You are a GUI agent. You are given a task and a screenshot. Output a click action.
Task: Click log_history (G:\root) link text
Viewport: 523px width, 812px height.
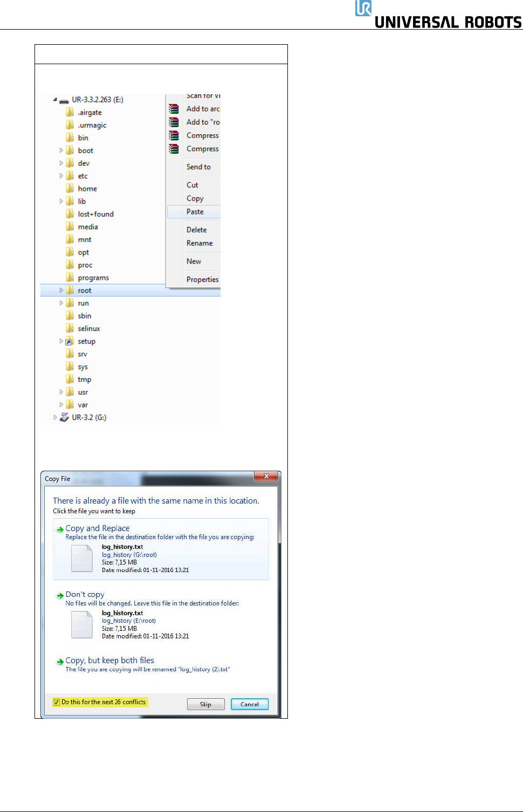coord(129,555)
